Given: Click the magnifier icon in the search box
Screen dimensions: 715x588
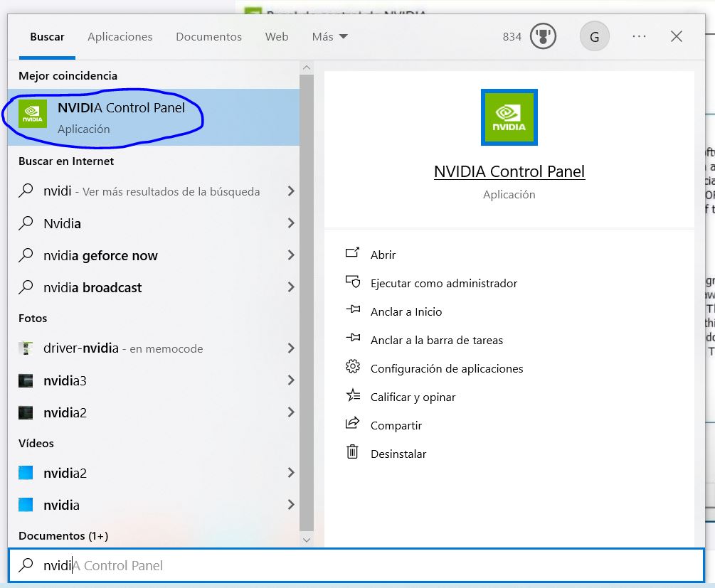Looking at the screenshot, I should click(26, 565).
